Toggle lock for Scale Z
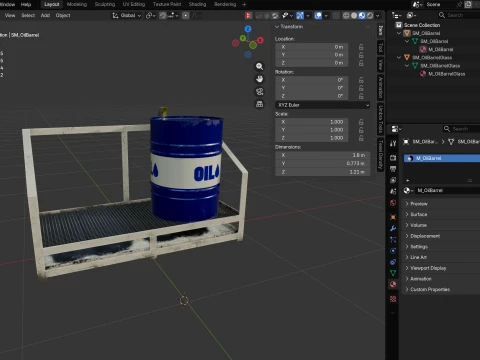 tap(361, 138)
